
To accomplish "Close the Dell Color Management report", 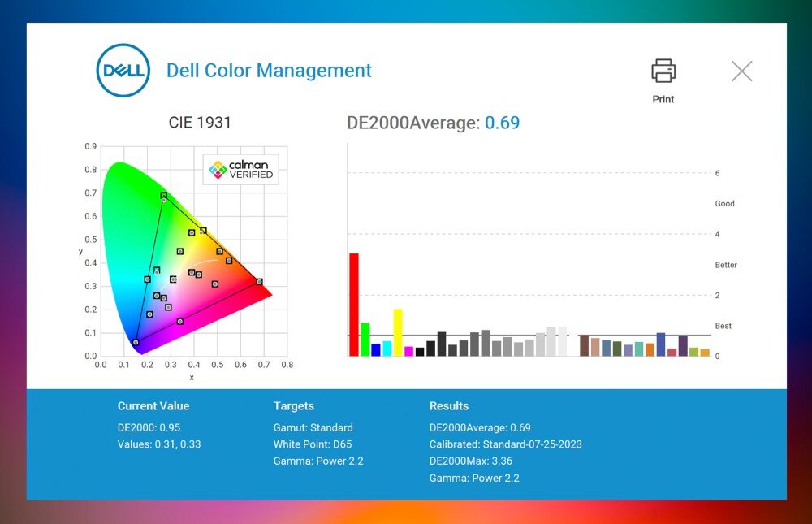I will tap(741, 71).
